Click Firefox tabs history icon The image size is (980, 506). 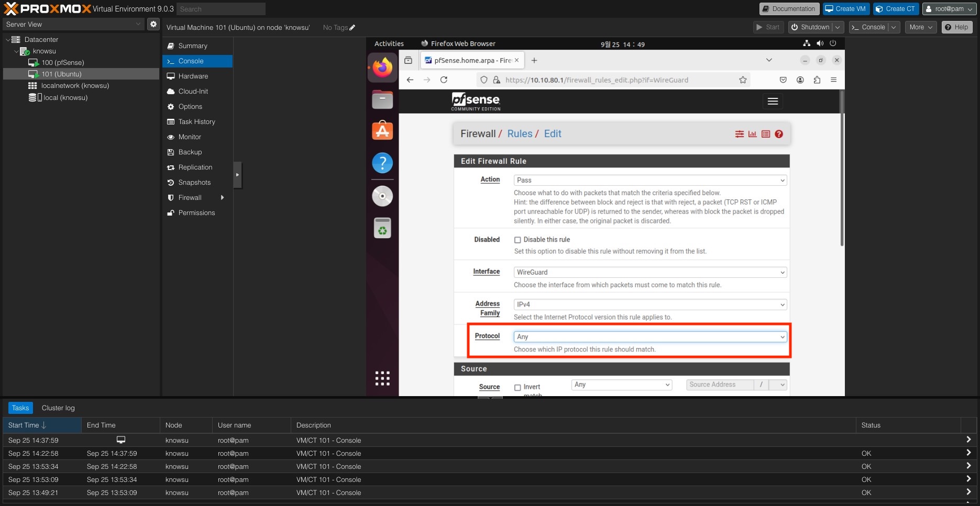pos(409,60)
